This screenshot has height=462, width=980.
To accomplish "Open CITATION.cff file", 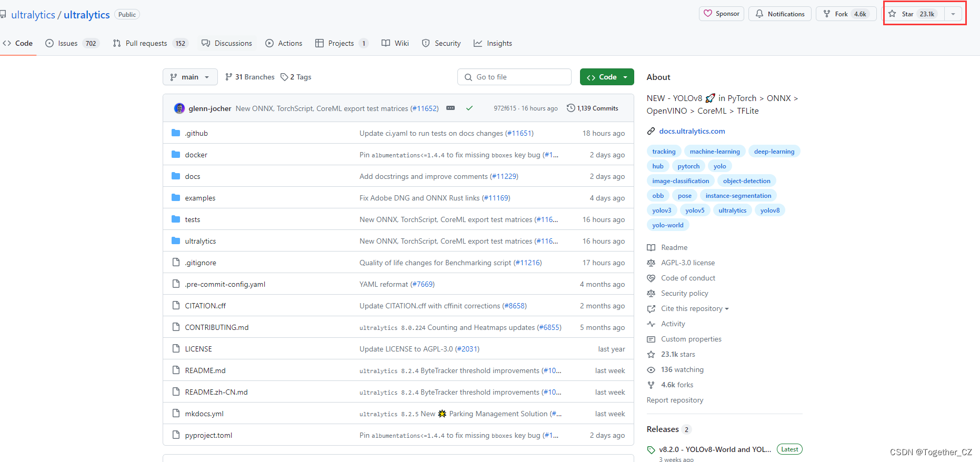I will tap(205, 306).
